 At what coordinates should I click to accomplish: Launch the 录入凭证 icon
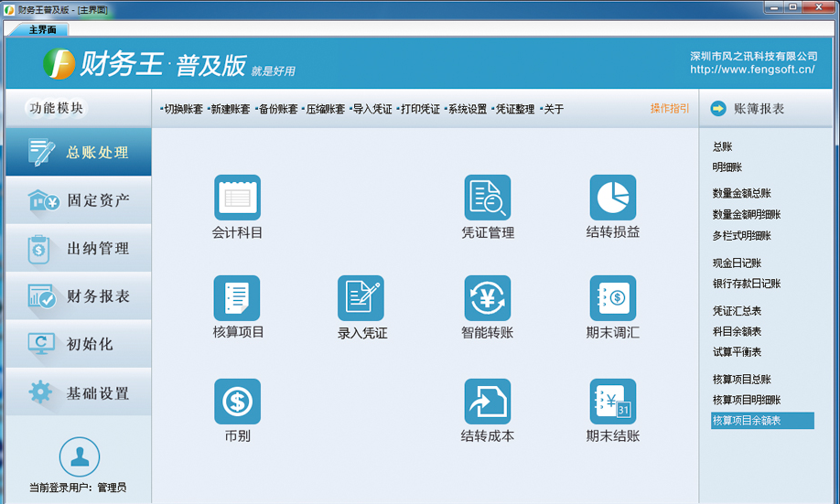[361, 298]
